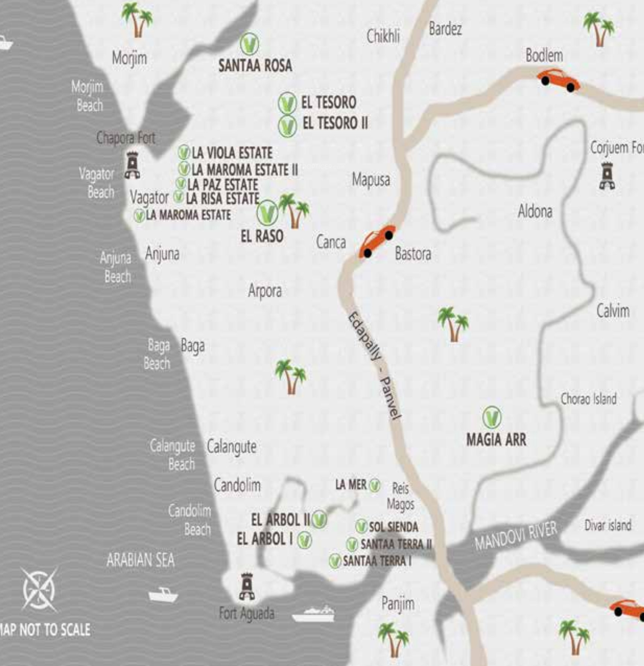The height and width of the screenshot is (666, 644).
Task: Click the Edapally - Panvel road label
Action: click(x=374, y=365)
